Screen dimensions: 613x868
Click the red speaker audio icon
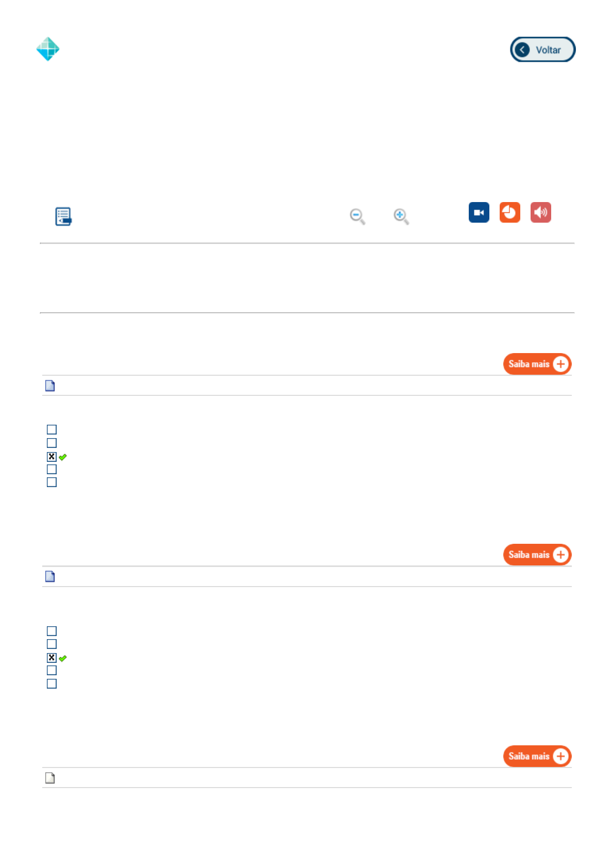coord(540,212)
